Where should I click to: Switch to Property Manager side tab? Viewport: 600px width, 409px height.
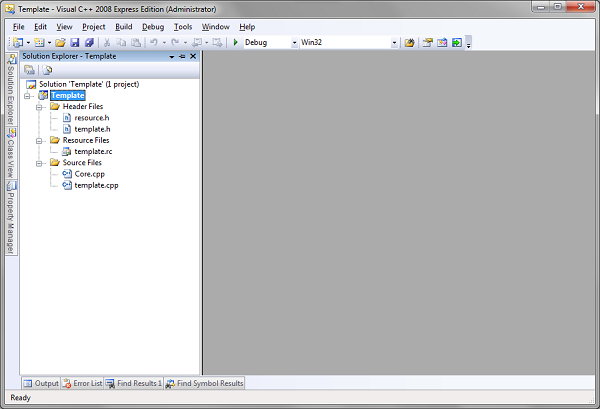coord(11,218)
